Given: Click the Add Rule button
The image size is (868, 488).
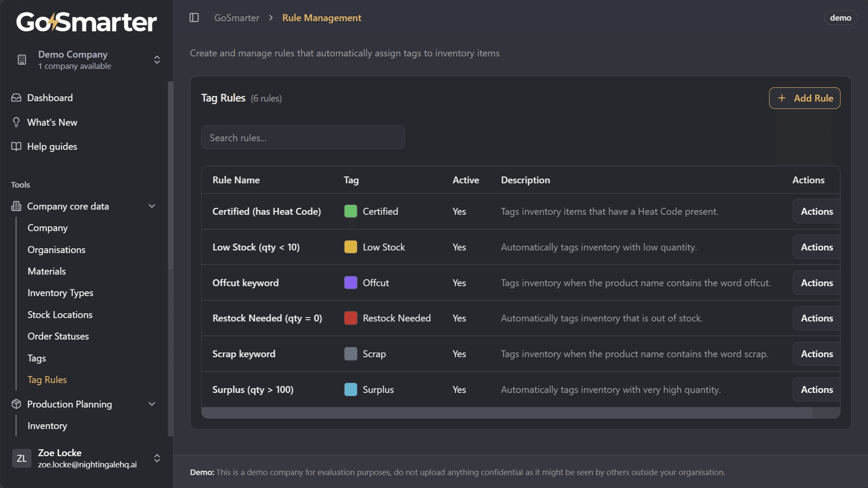Looking at the screenshot, I should tap(804, 98).
